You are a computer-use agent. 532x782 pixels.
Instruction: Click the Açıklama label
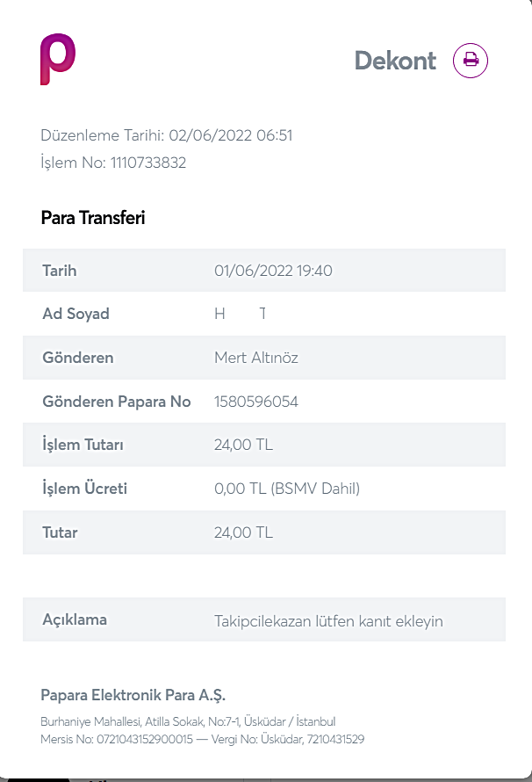point(75,620)
